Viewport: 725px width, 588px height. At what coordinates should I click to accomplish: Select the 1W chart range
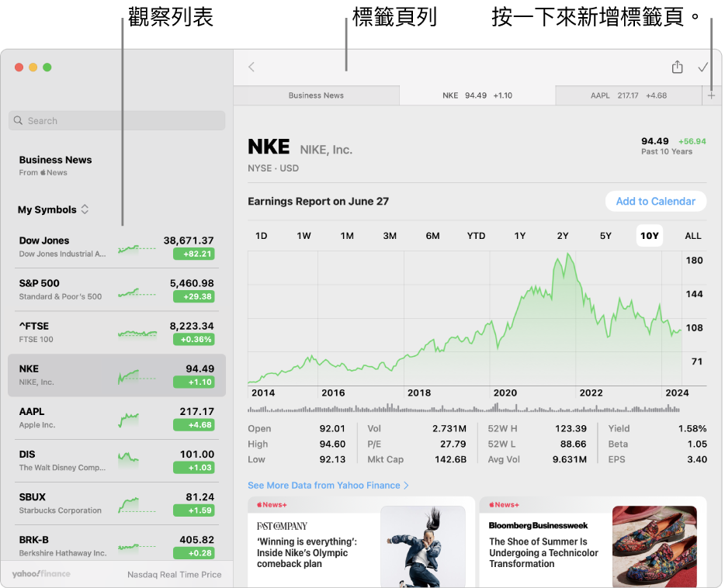304,236
